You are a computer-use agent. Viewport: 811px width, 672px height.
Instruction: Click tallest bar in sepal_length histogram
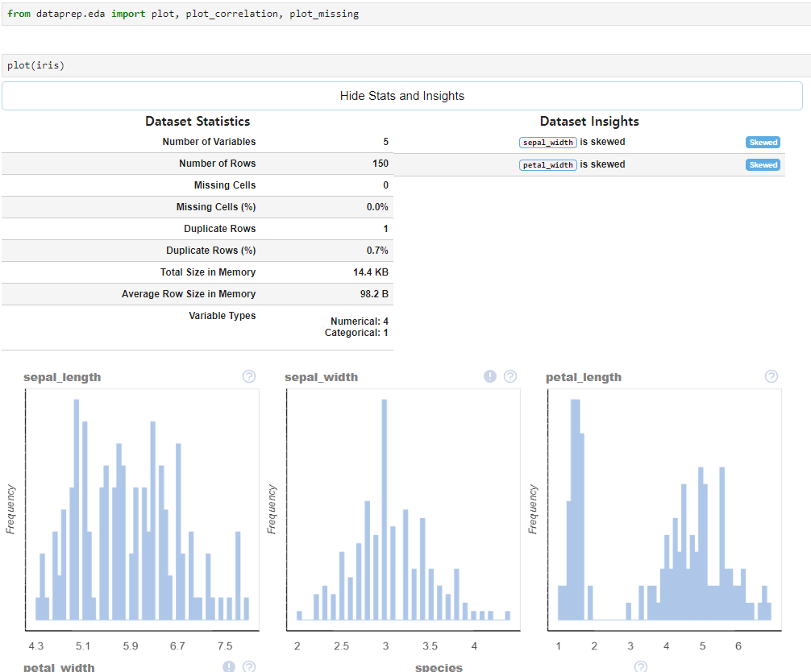tap(77, 509)
